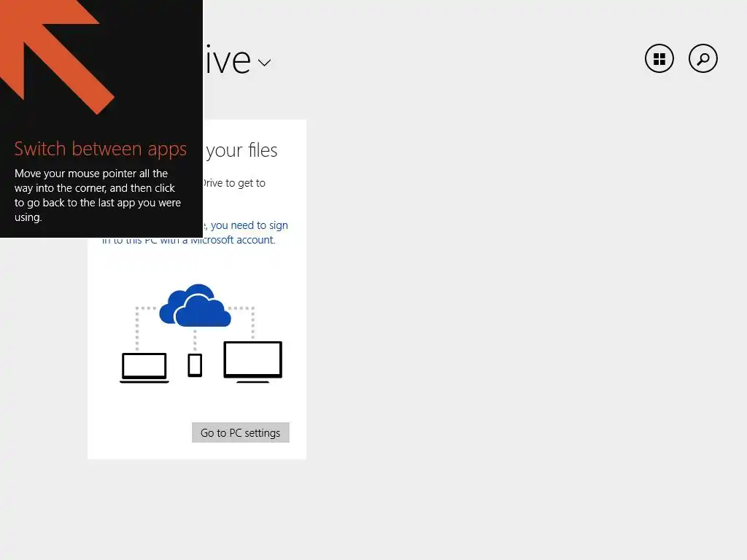
Task: Click the Go to PC settings button
Action: [x=241, y=432]
